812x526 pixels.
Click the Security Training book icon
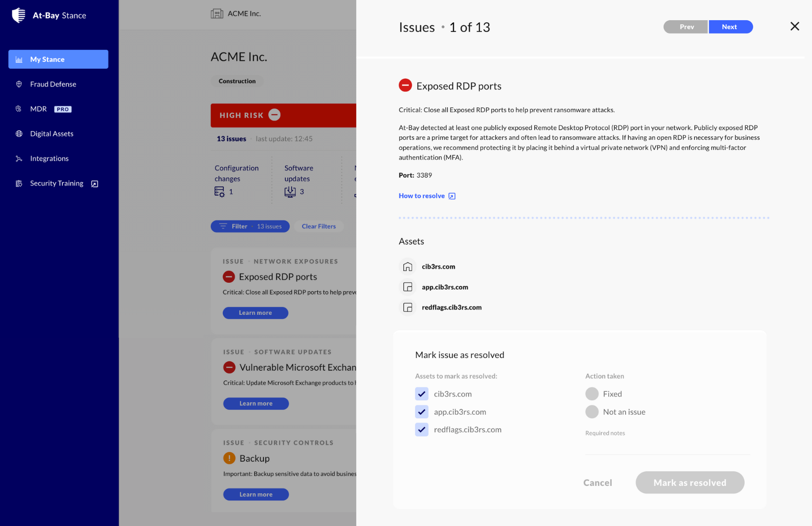[x=19, y=183]
